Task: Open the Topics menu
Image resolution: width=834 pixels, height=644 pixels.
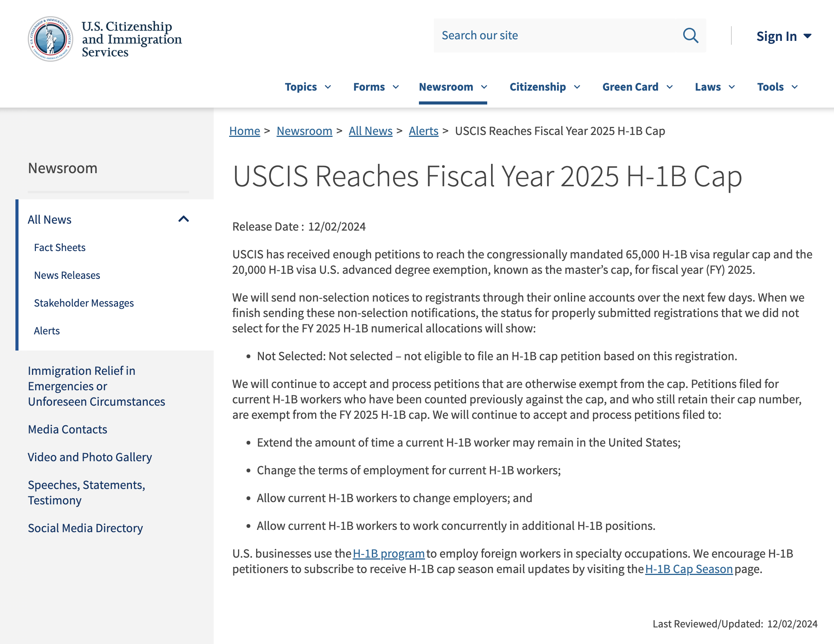Action: pos(301,87)
